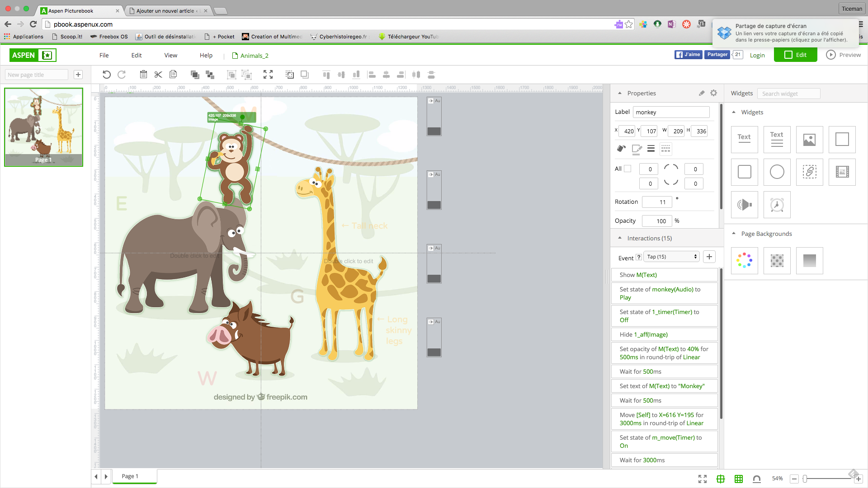The width and height of the screenshot is (868, 488).
Task: Click the Rotation value field
Action: pyautogui.click(x=657, y=202)
